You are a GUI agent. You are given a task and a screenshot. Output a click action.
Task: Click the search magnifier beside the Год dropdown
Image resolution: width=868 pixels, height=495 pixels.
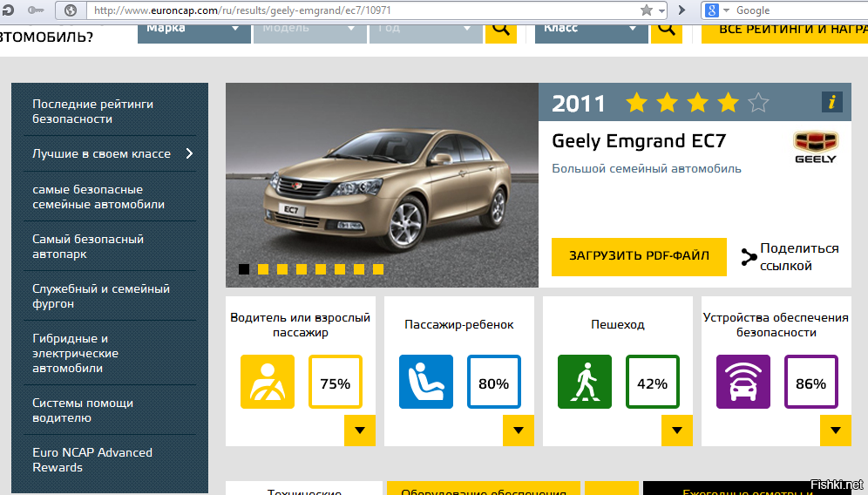click(501, 29)
